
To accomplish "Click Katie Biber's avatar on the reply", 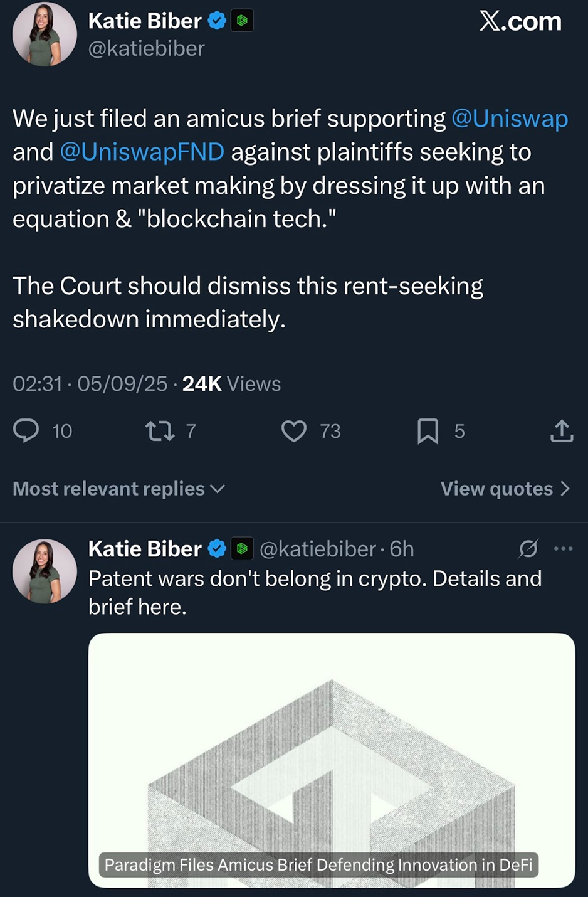I will (45, 571).
